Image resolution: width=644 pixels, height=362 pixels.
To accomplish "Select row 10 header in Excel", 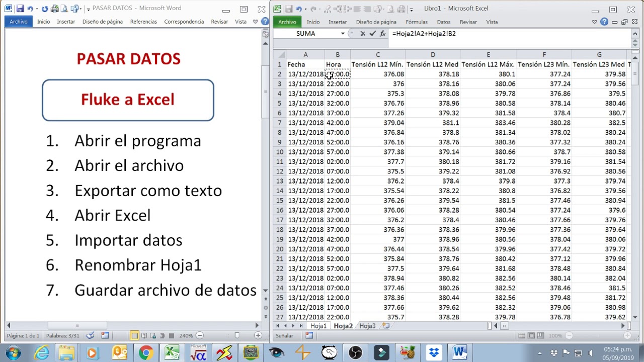I will [280, 152].
